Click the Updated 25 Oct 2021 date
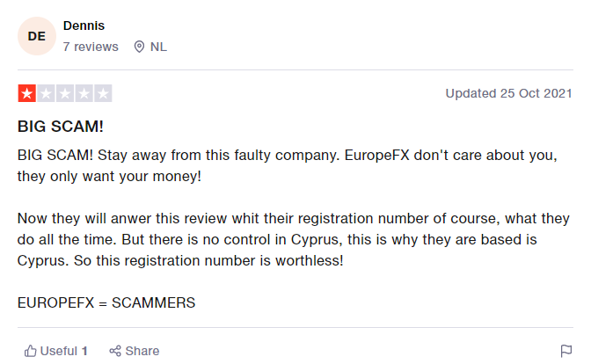 click(509, 93)
